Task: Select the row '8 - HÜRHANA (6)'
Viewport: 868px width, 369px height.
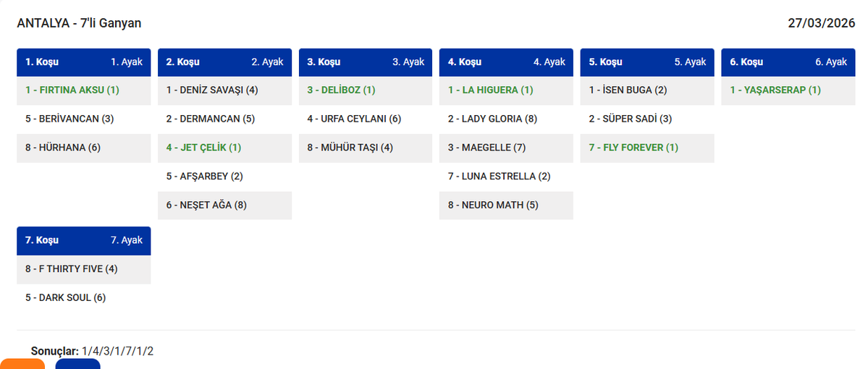Action: coord(83,148)
